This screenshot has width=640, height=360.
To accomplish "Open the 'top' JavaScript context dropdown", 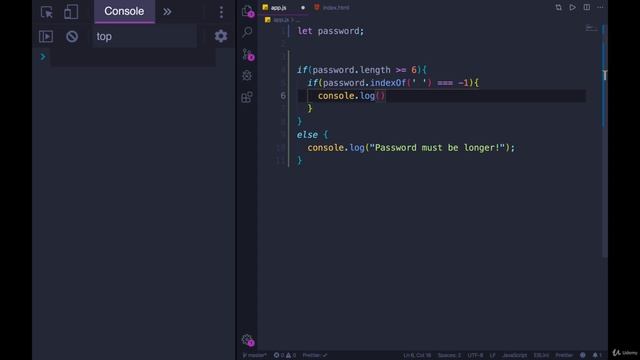I will click(144, 36).
